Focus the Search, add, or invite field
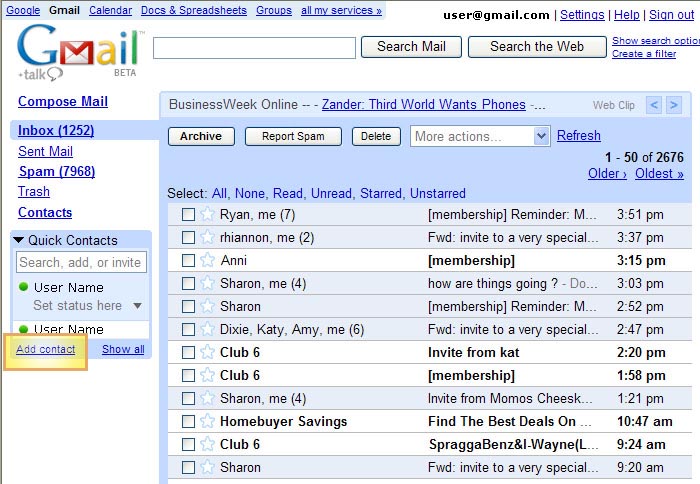Image resolution: width=700 pixels, height=484 pixels. (x=81, y=262)
